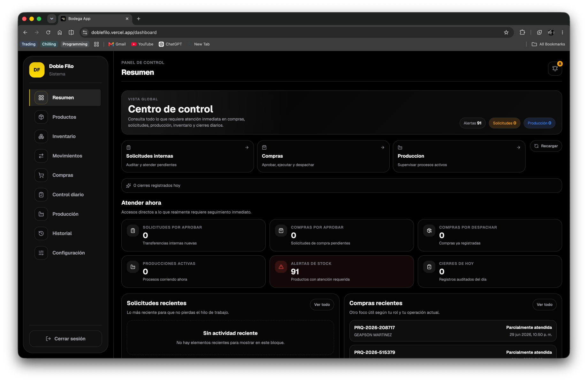Screen dimensions: 588x382
Task: Open the Resumen menu item
Action: click(x=65, y=98)
